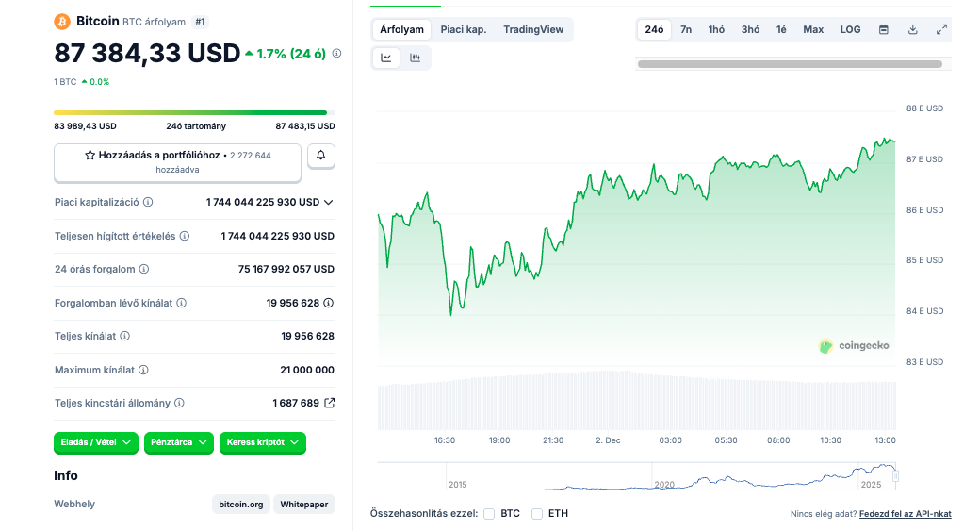Select 24ó time range
980x531 pixels.
point(654,29)
